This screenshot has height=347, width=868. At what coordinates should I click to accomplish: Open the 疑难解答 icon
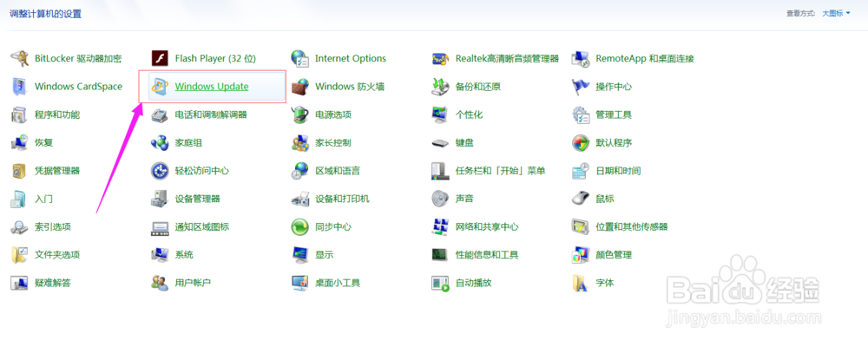[20, 283]
